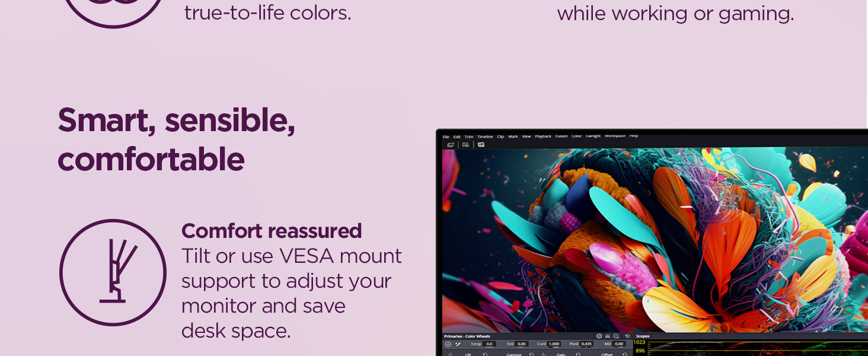Viewport: 868px width, 356px height.
Task: Click the Temp value field
Action: click(x=489, y=344)
